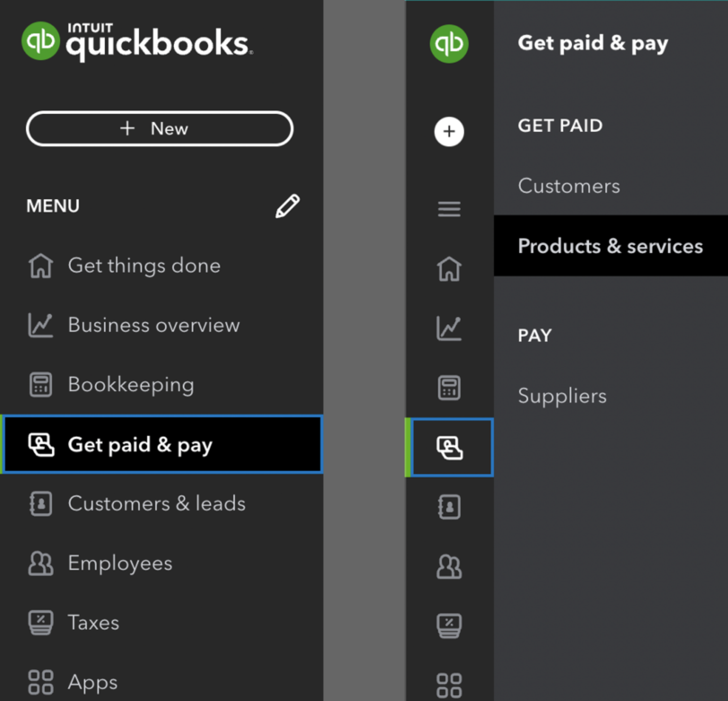Click the pencil icon to edit menu

click(287, 205)
